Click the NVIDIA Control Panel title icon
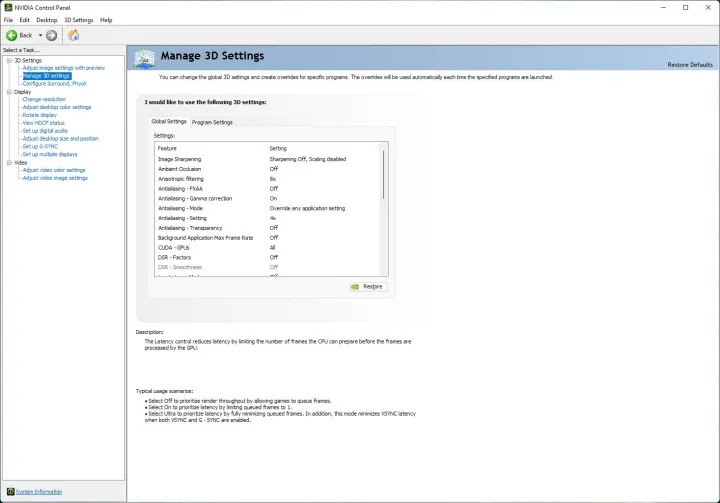The image size is (720, 503). [x=8, y=7]
